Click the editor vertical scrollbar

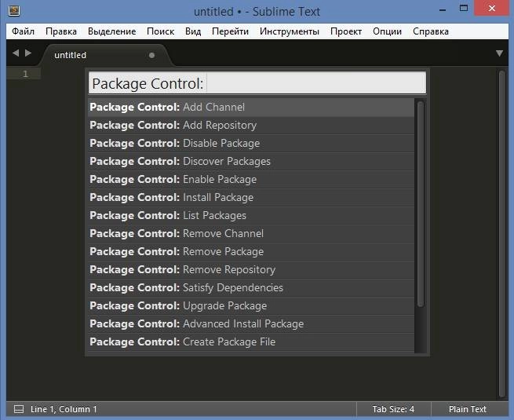pyautogui.click(x=502, y=233)
